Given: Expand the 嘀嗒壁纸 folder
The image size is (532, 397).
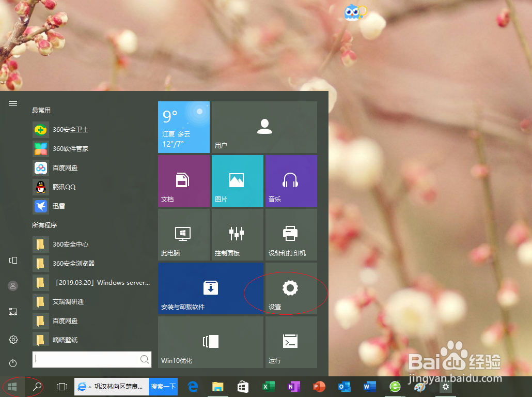Looking at the screenshot, I should [x=91, y=340].
